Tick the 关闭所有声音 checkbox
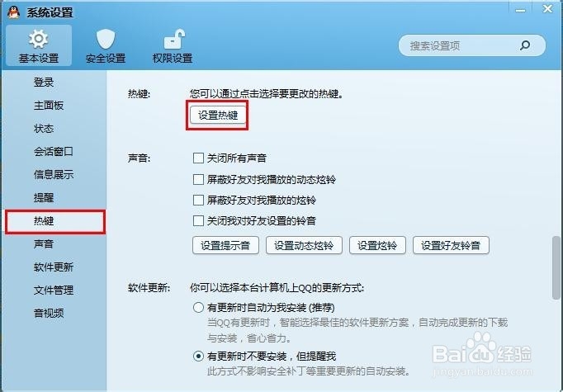This screenshot has width=563, height=392. pos(198,158)
